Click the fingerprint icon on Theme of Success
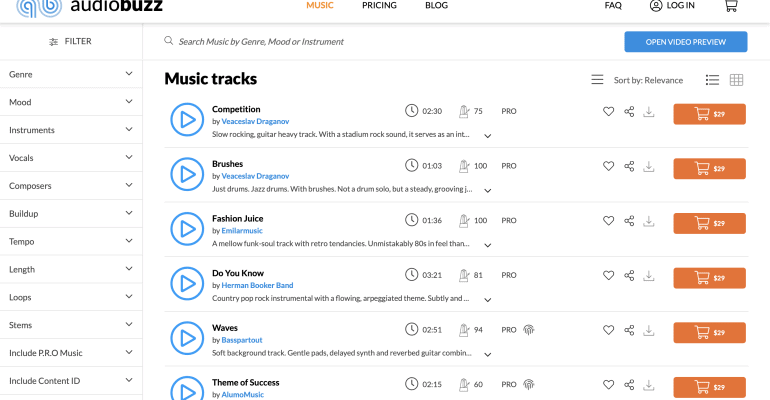770x400 pixels. click(528, 385)
